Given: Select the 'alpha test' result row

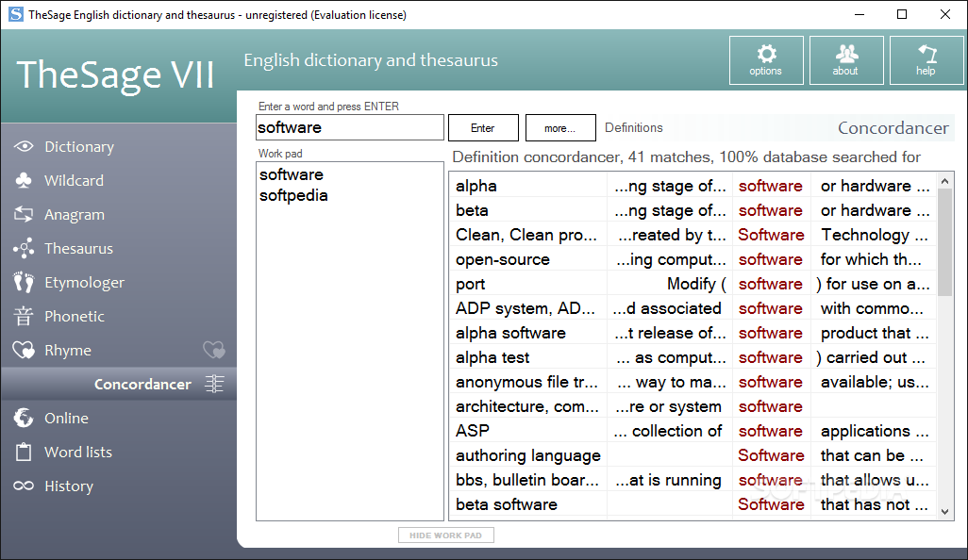Looking at the screenshot, I should click(693, 357).
